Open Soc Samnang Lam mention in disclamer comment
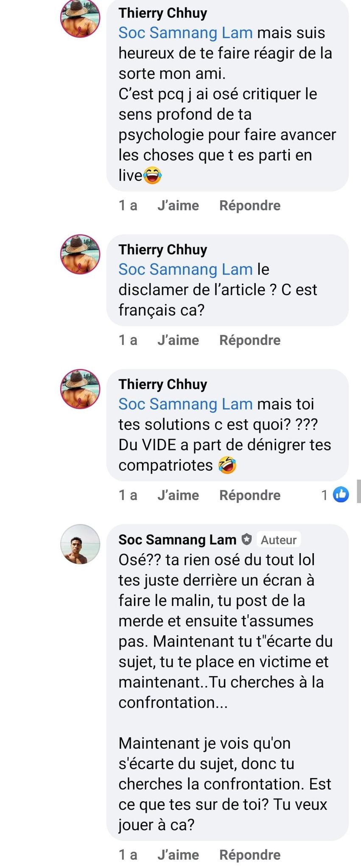Image resolution: width=361 pixels, height=868 pixels. (x=185, y=269)
